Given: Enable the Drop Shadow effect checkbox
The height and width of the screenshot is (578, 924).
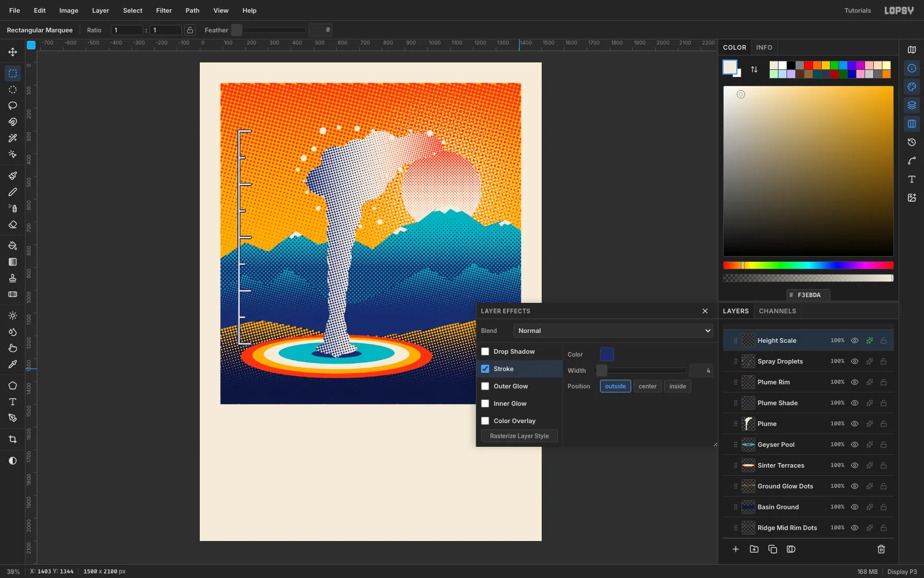Looking at the screenshot, I should [x=485, y=351].
